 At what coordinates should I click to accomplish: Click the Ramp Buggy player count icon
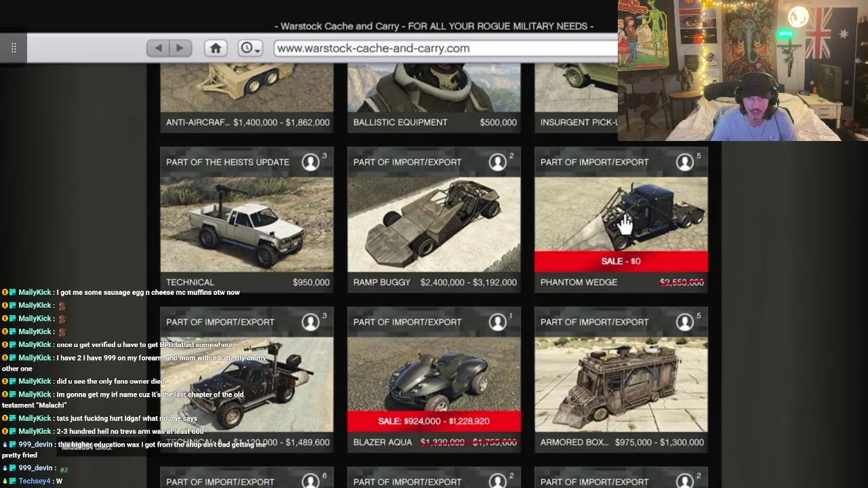[498, 162]
